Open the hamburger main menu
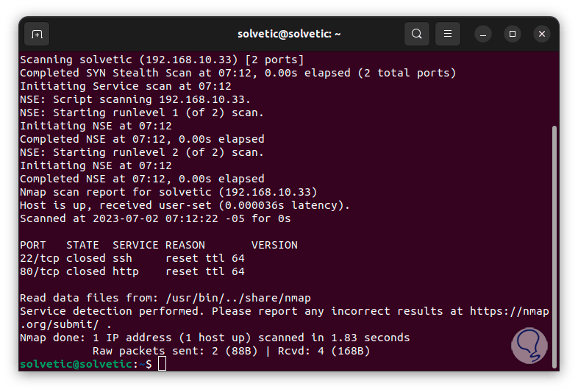Screen dimensions: 578x392 click(x=448, y=34)
